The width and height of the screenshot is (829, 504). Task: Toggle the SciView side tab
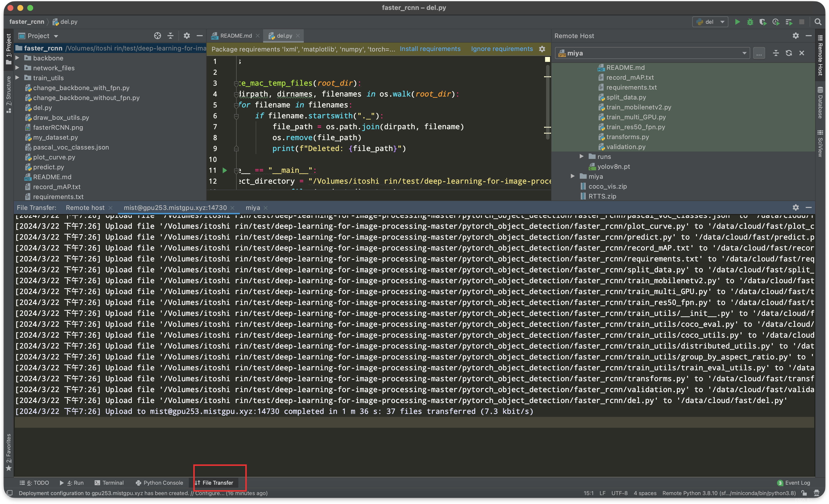coord(820,144)
